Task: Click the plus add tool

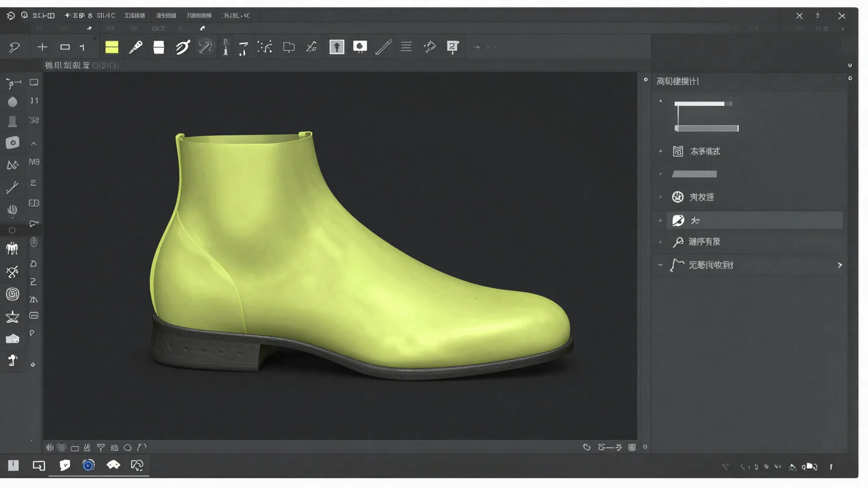Action: point(42,47)
